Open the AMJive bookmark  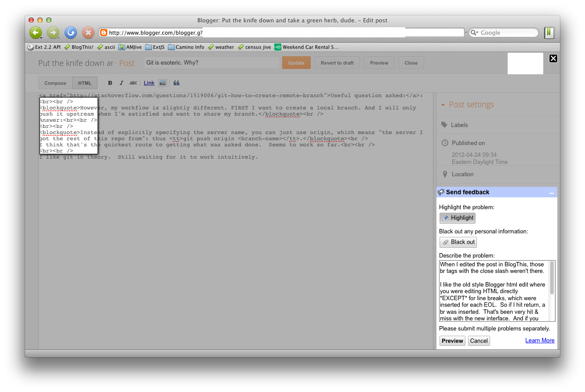(x=130, y=47)
